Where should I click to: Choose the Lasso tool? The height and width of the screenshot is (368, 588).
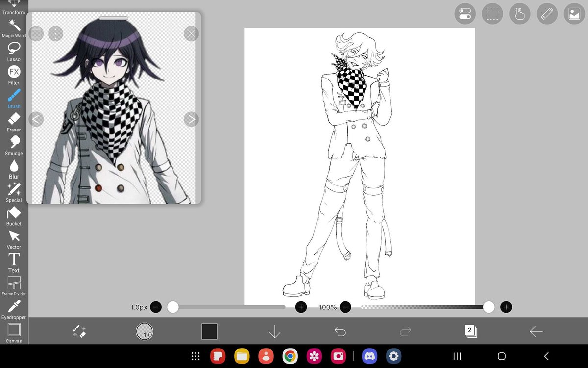point(14,52)
